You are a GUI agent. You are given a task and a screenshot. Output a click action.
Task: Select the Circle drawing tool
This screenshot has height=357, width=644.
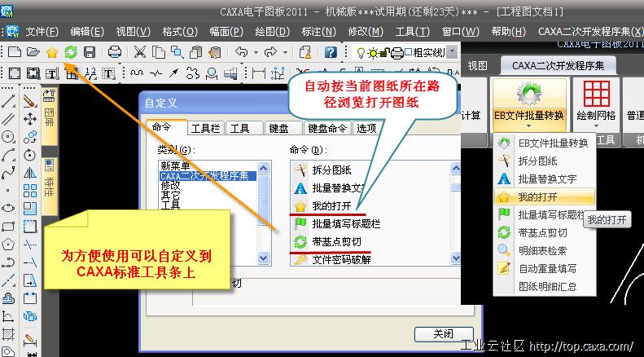[8, 137]
